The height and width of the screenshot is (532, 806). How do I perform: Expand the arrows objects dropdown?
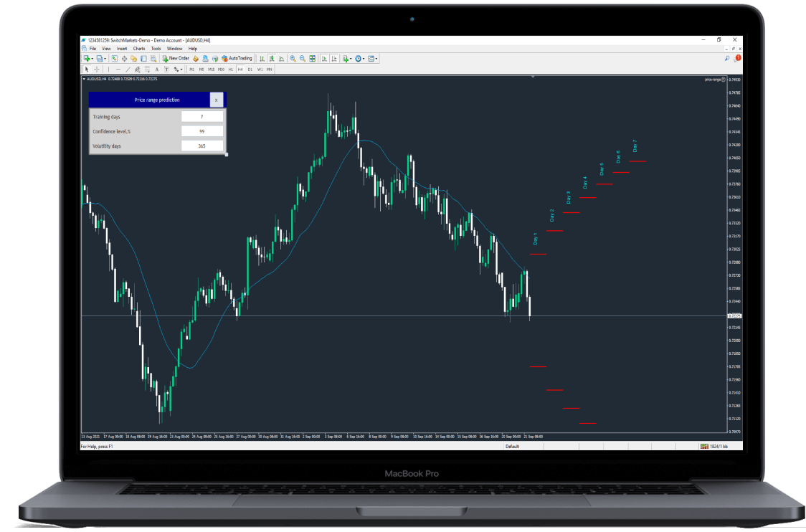pyautogui.click(x=181, y=70)
